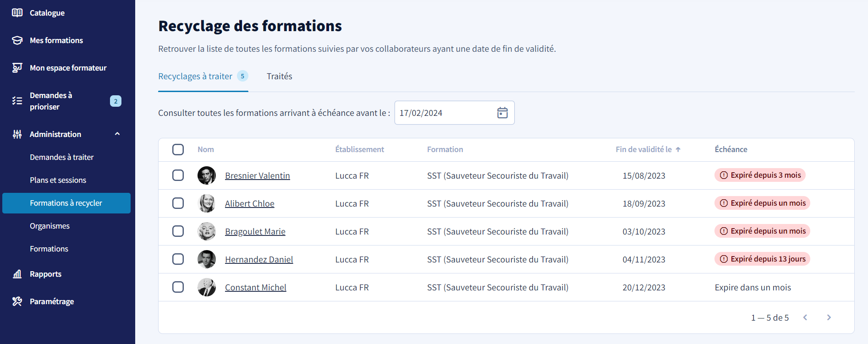The height and width of the screenshot is (344, 868).
Task: Click the warning icon on Hernandez Daniel's badge
Action: 724,259
